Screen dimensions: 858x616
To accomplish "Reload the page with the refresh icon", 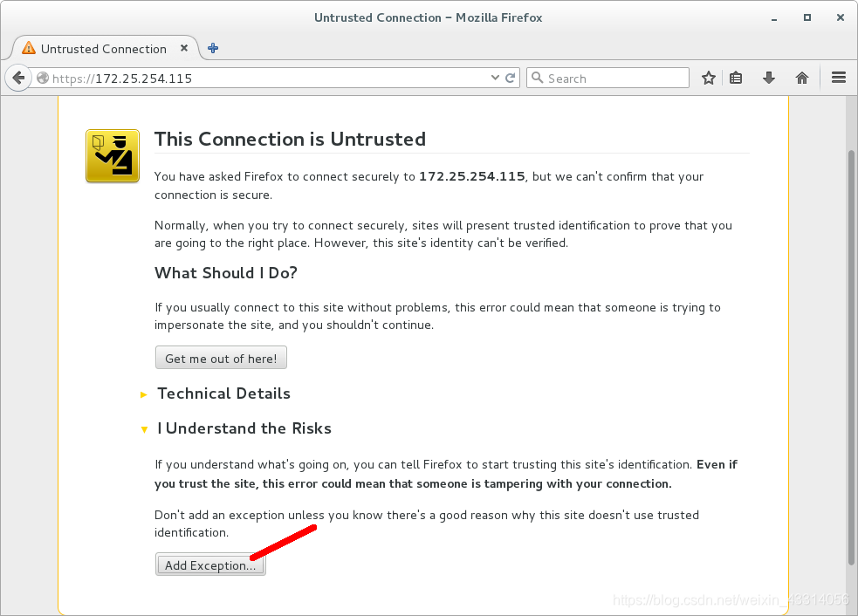I will pyautogui.click(x=510, y=78).
